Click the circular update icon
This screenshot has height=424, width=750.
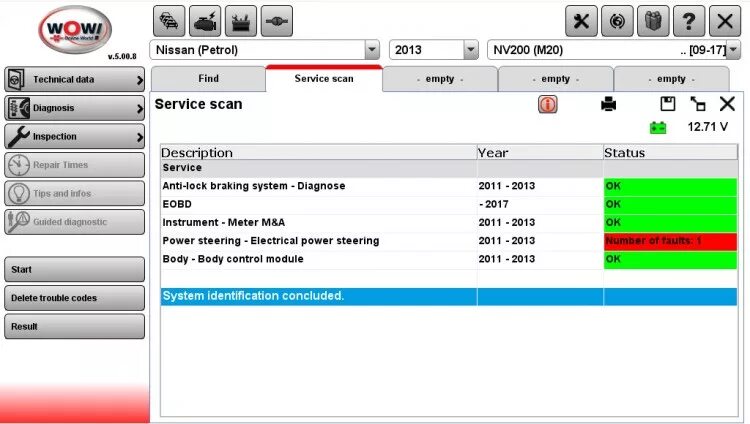pyautogui.click(x=617, y=21)
